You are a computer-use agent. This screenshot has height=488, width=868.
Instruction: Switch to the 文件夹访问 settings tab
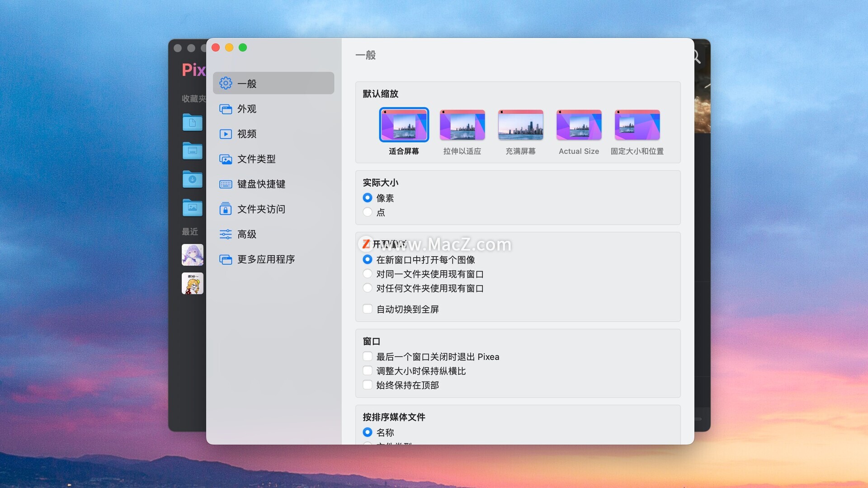pos(274,209)
